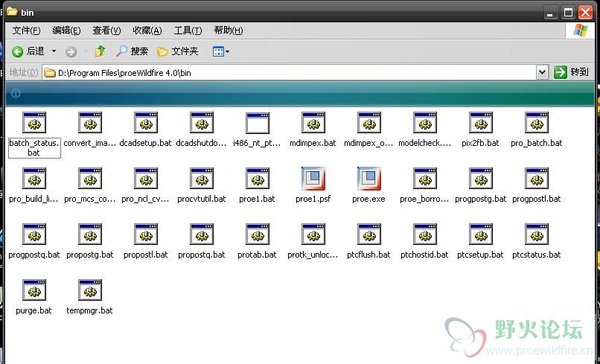Select the progpostl.bat file icon
Image resolution: width=600 pixels, height=364 pixels.
click(537, 179)
